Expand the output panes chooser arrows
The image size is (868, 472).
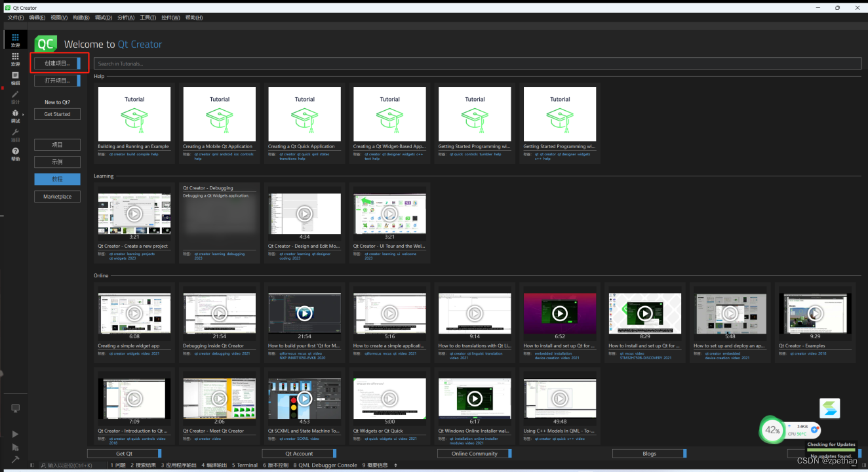pos(395,465)
